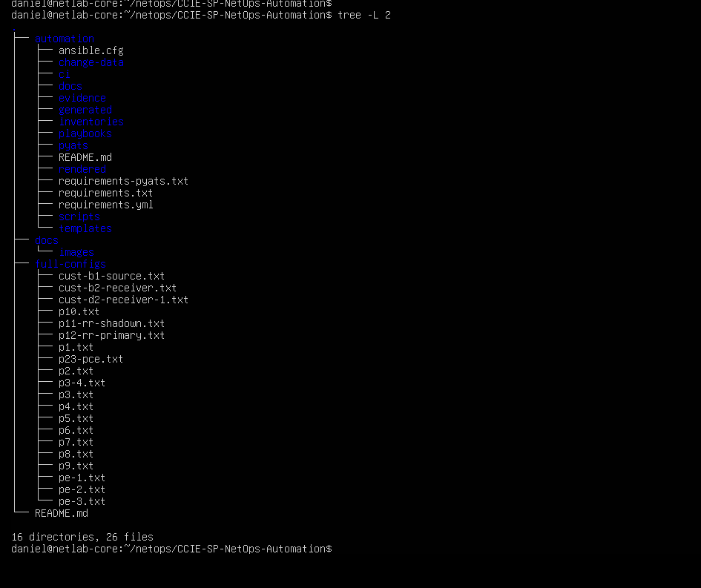Select the pe-3.txt file name
The image size is (701, 588).
[82, 501]
